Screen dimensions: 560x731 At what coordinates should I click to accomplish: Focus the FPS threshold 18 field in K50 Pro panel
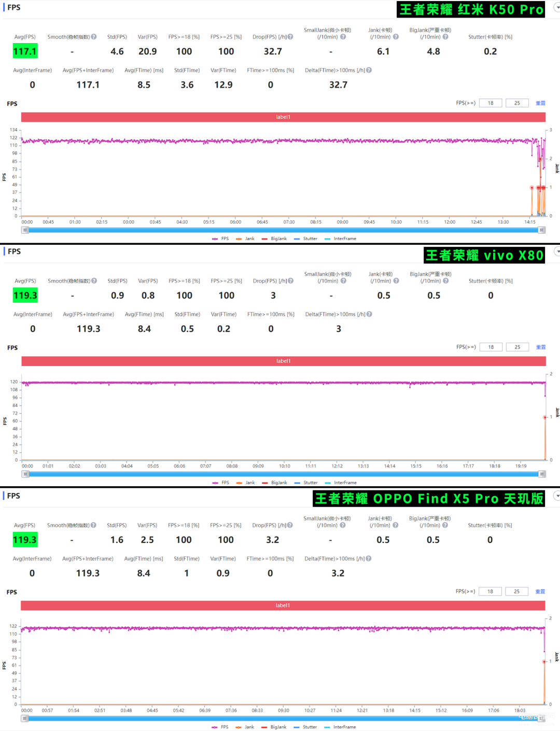[x=491, y=103]
